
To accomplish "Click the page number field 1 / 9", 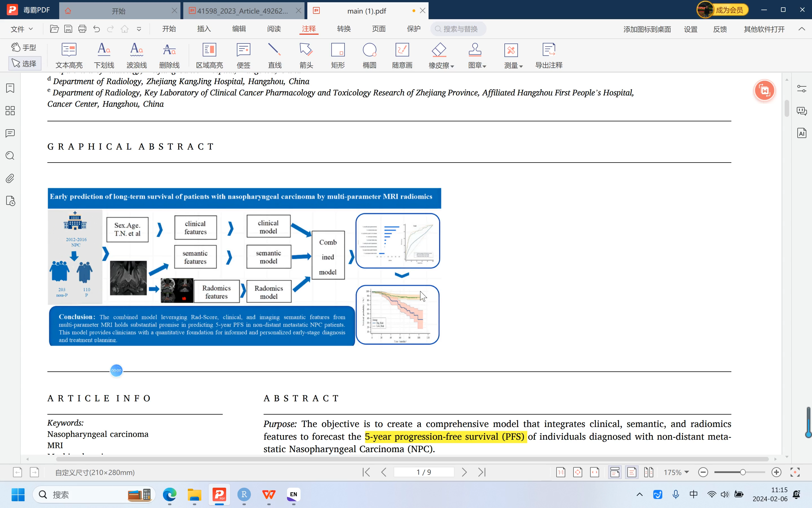I will pyautogui.click(x=424, y=472).
